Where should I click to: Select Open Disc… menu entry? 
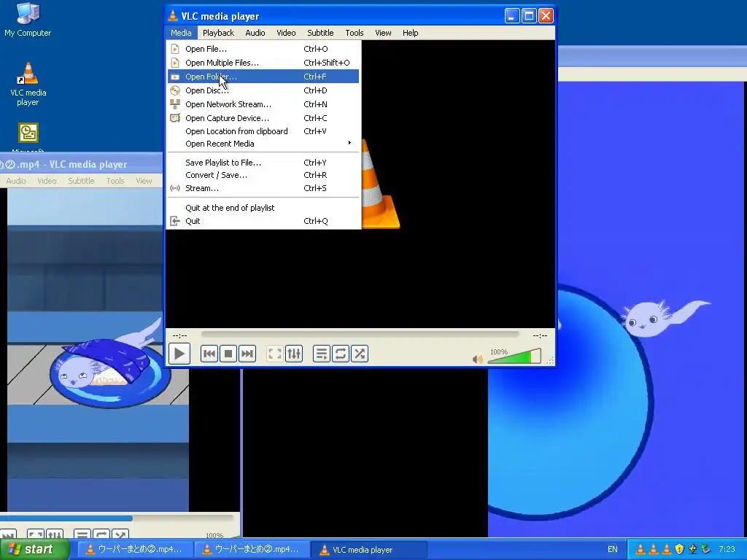point(263,90)
